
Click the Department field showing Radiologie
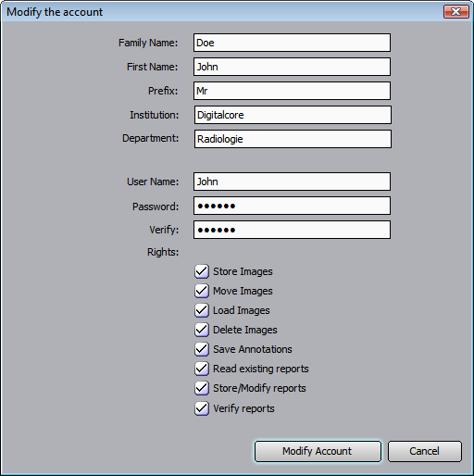tap(293, 139)
